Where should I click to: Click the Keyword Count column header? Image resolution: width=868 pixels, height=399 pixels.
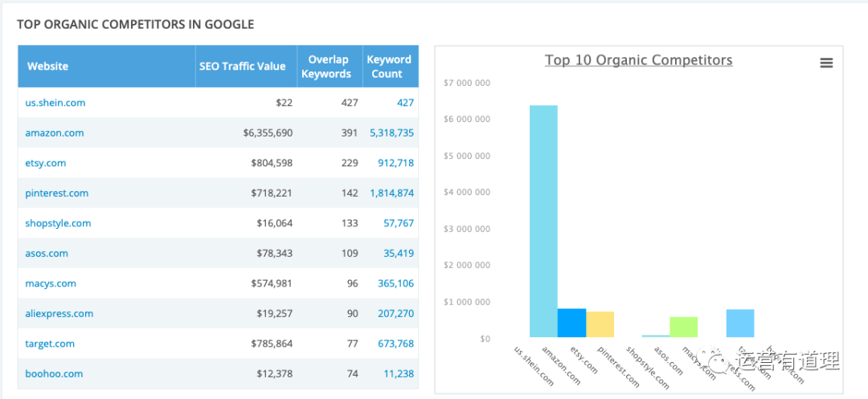pyautogui.click(x=389, y=67)
